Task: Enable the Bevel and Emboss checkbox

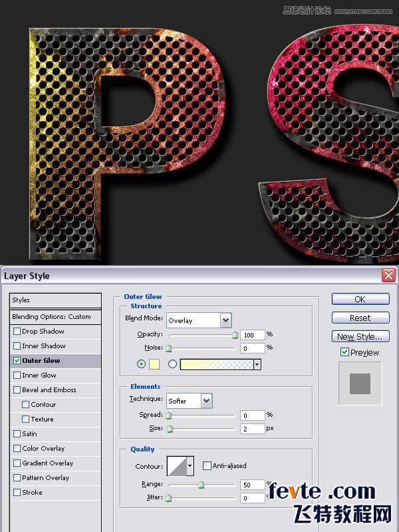Action: point(17,390)
